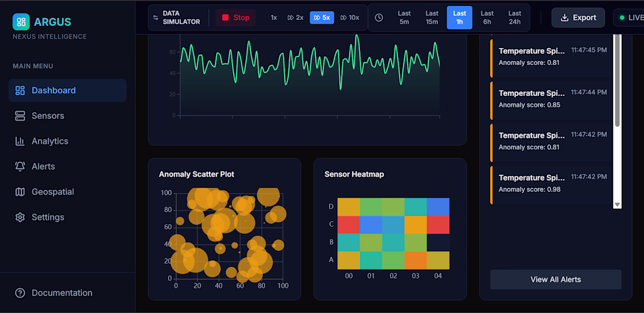Stop the data simulator
This screenshot has width=644, height=313.
(x=236, y=18)
